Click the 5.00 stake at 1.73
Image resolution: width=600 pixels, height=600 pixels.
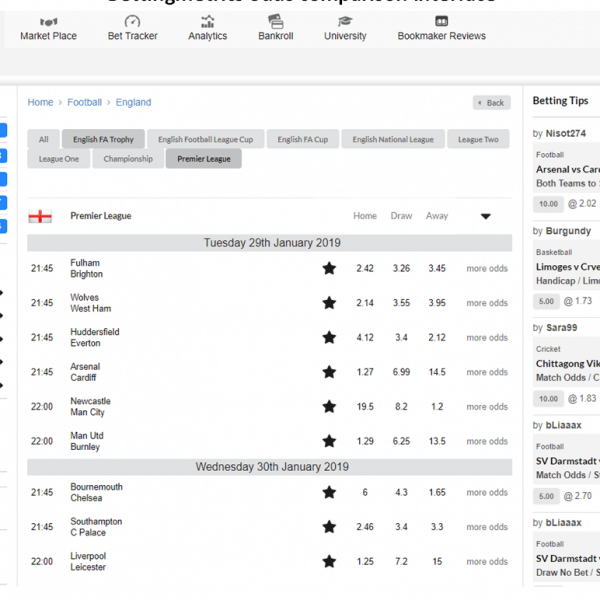[546, 302]
